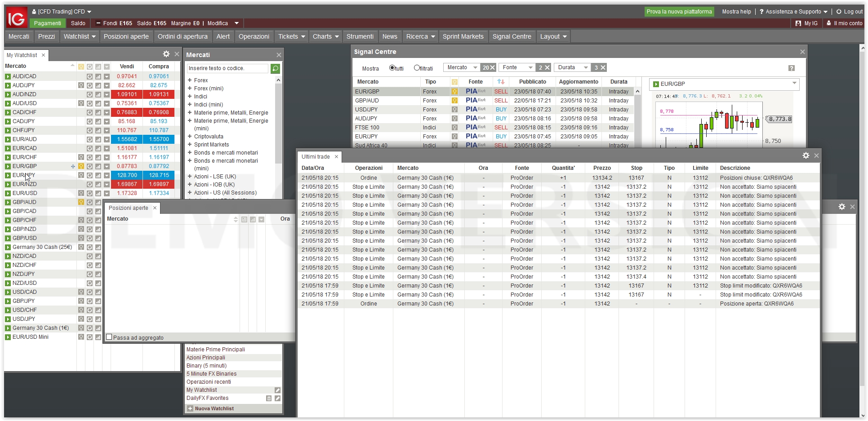Expand the Forex tree node in Mercati
The height and width of the screenshot is (421, 868).
click(x=190, y=80)
